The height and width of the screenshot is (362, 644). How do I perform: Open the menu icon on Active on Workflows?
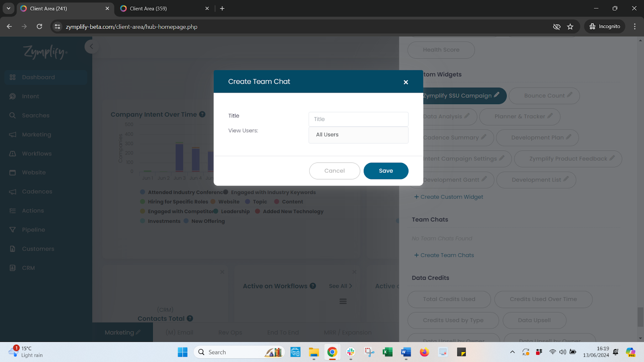(x=343, y=301)
